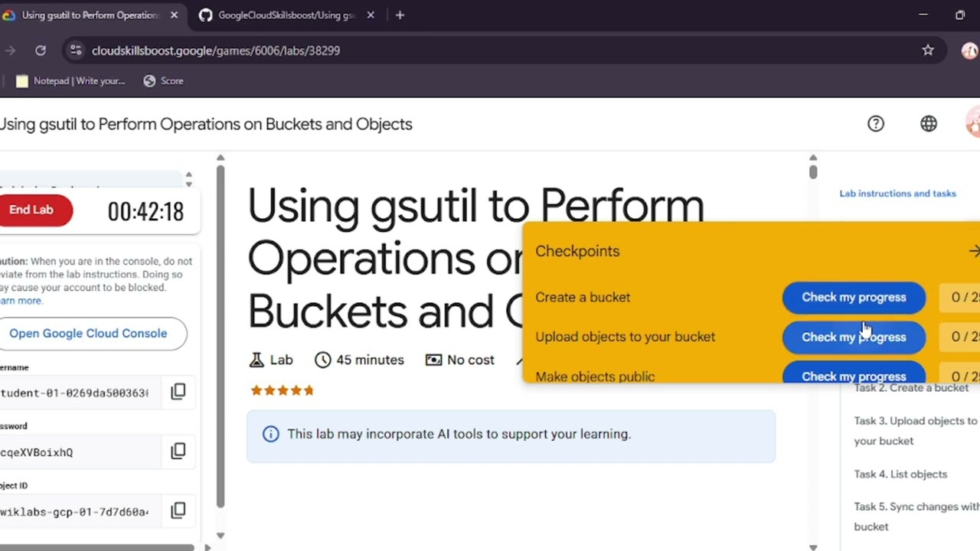Bookmark this page with the star icon
Viewport: 980px width, 551px height.
coord(928,51)
